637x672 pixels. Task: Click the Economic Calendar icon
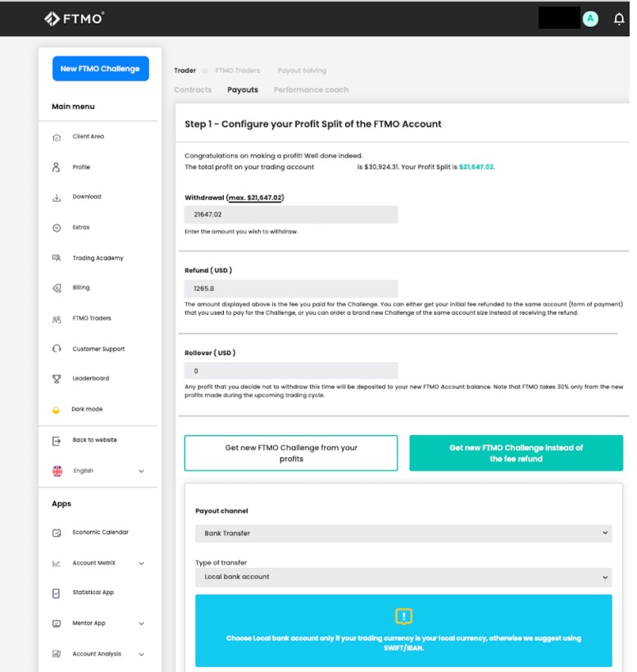[57, 533]
